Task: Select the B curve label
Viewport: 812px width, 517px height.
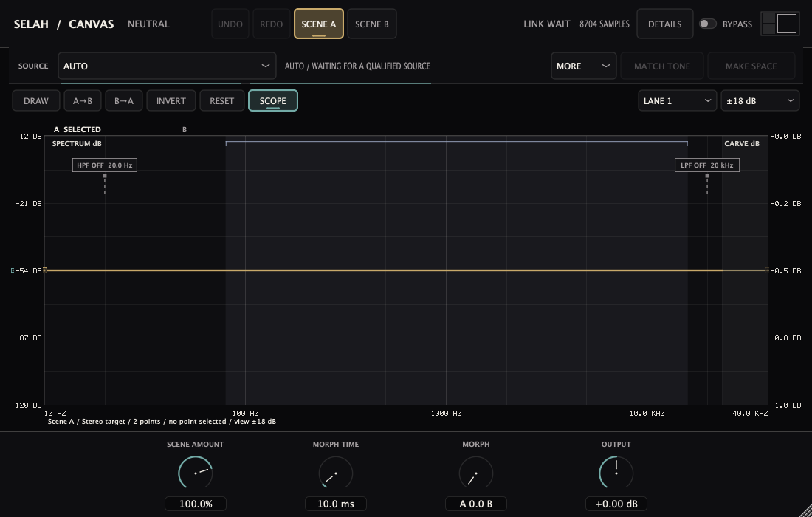Action: tap(185, 129)
